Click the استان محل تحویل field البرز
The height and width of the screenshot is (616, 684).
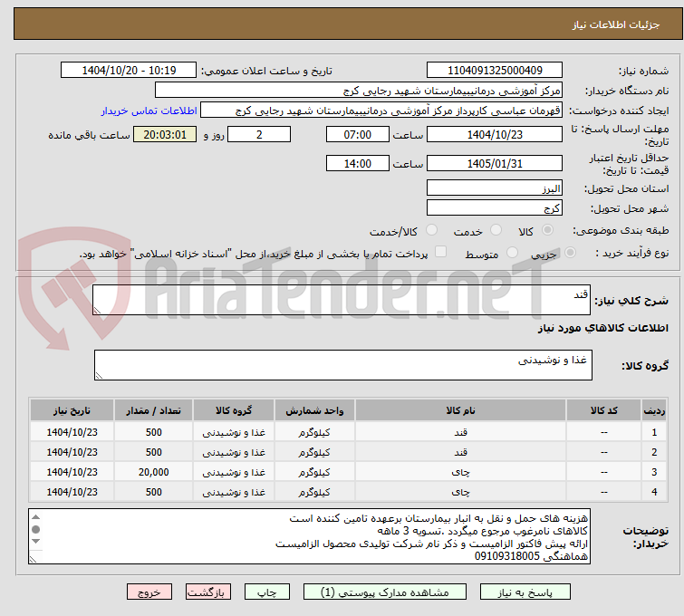tap(495, 188)
